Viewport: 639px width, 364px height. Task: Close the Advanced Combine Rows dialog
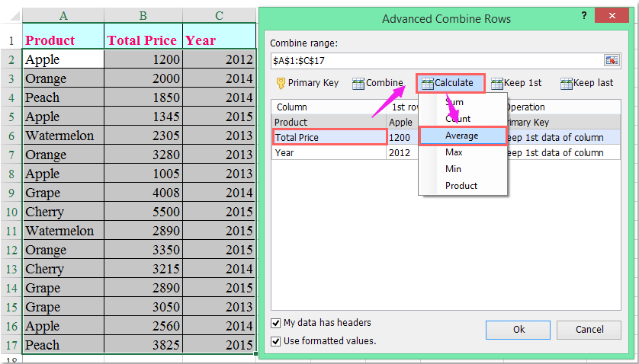pos(616,15)
